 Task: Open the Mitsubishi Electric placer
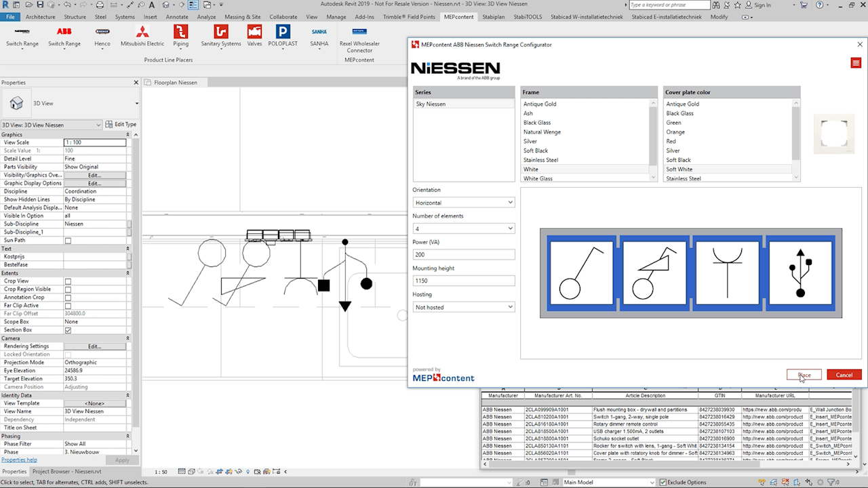point(142,36)
